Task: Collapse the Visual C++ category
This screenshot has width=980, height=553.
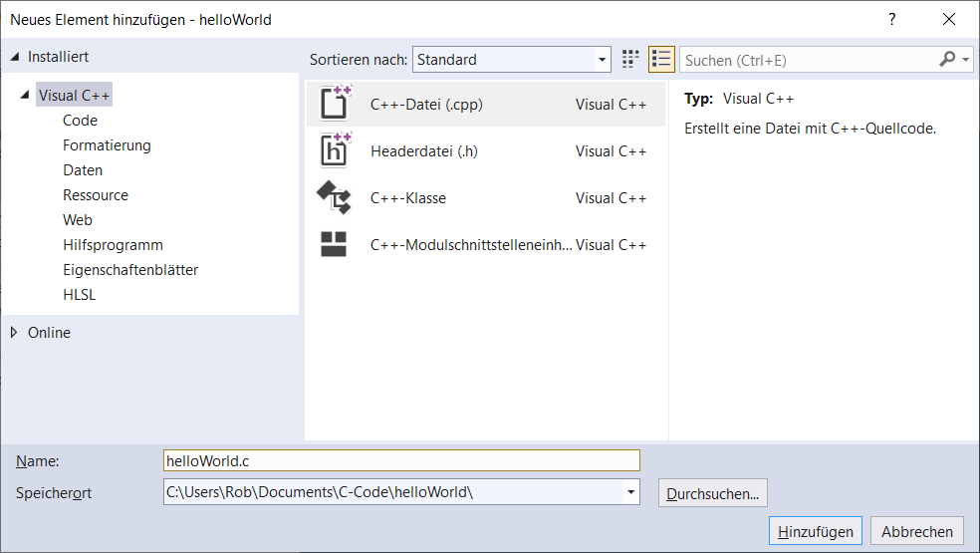Action: click(x=25, y=96)
